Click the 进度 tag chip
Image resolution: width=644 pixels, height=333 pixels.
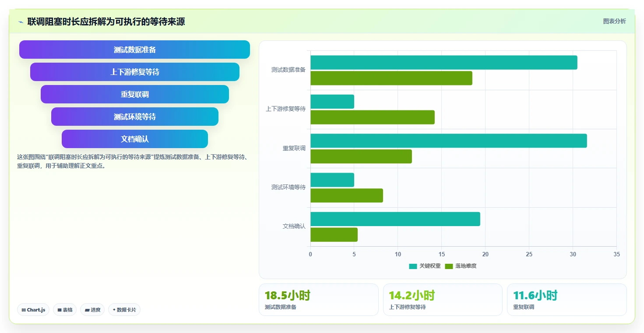click(x=92, y=310)
